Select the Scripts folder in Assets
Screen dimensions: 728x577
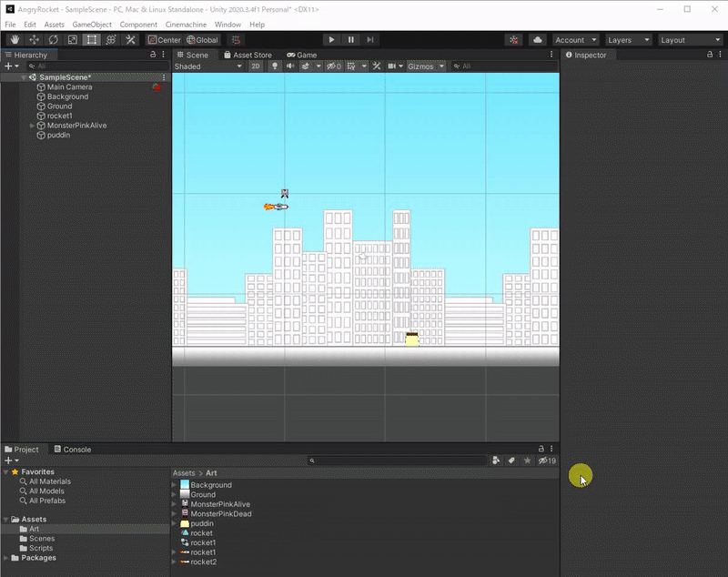coord(41,548)
